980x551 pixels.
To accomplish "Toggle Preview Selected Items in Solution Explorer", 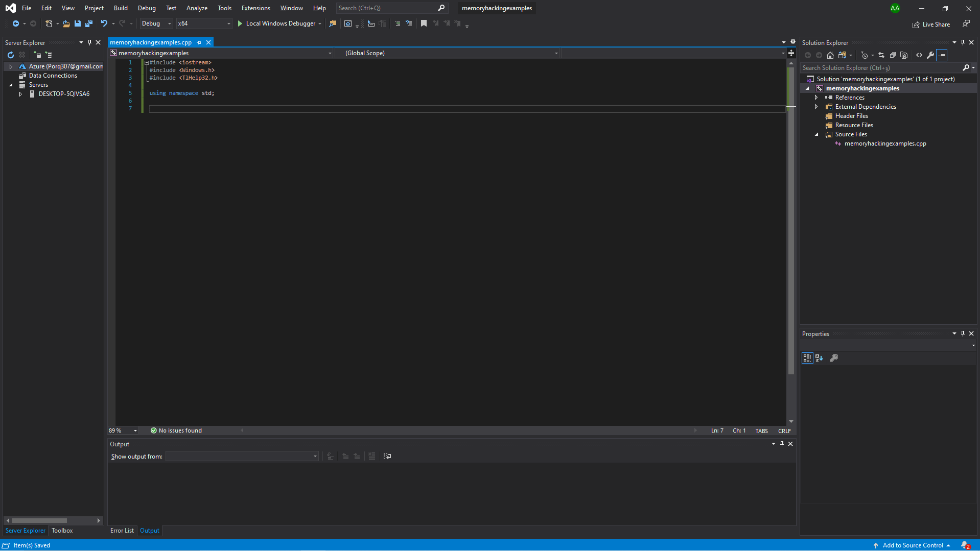I will coord(942,55).
